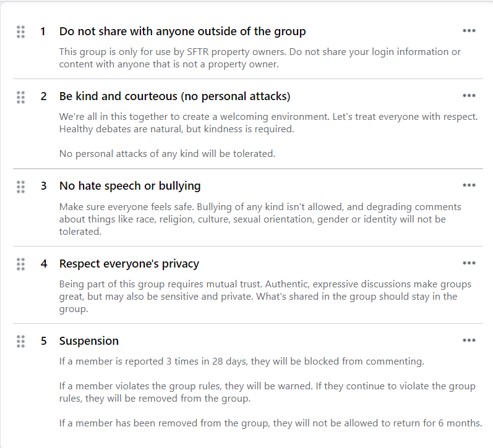Click the 'Respect everyone's privacy' title
Screen dimensions: 493x448
click(129, 264)
